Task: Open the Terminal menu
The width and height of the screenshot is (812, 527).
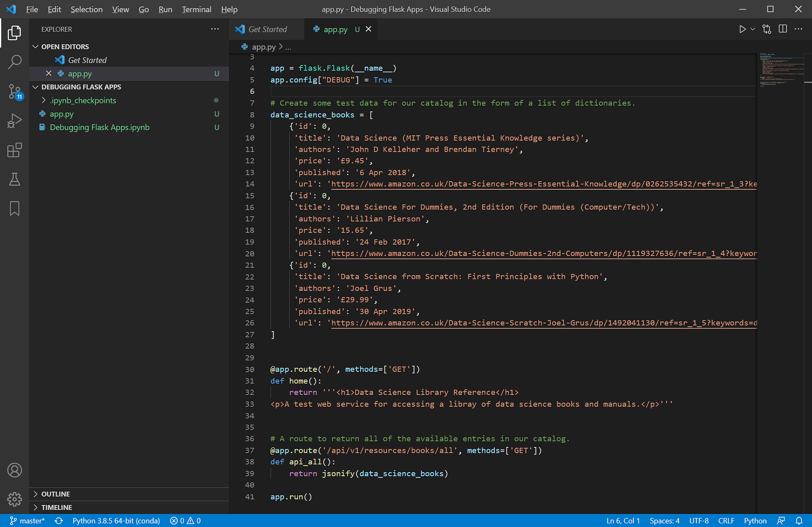Action: click(x=196, y=9)
